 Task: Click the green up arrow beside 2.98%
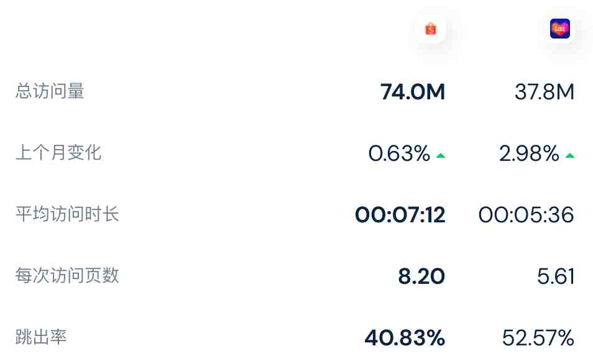pyautogui.click(x=570, y=155)
